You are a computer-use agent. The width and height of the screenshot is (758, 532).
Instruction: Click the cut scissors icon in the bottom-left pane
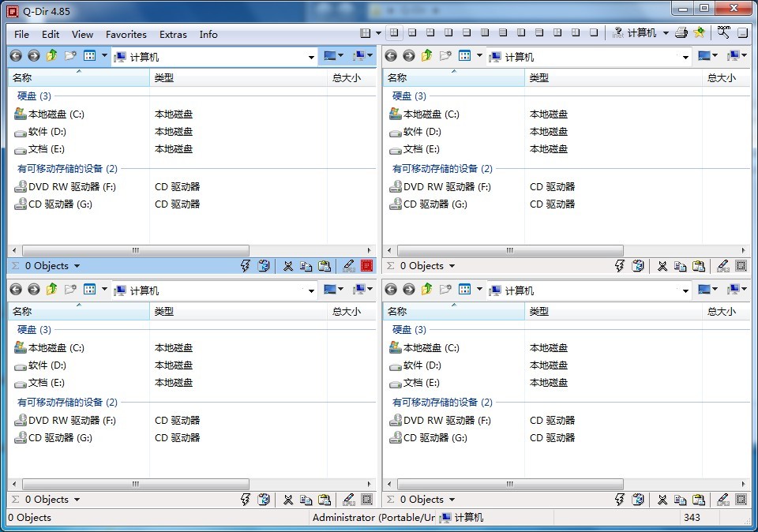point(288,500)
